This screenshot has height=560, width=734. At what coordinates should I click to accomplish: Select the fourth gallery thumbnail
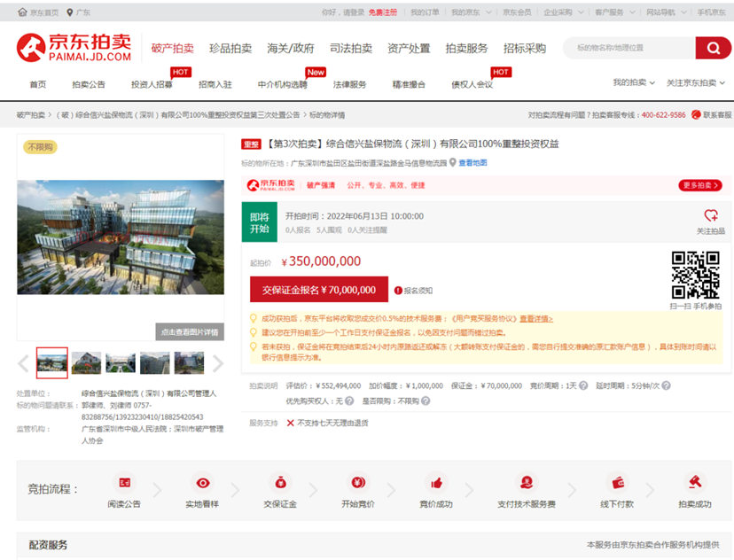[x=155, y=362]
